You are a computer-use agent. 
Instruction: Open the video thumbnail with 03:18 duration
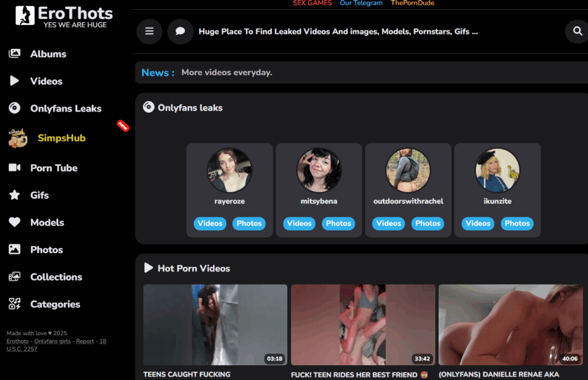(215, 325)
